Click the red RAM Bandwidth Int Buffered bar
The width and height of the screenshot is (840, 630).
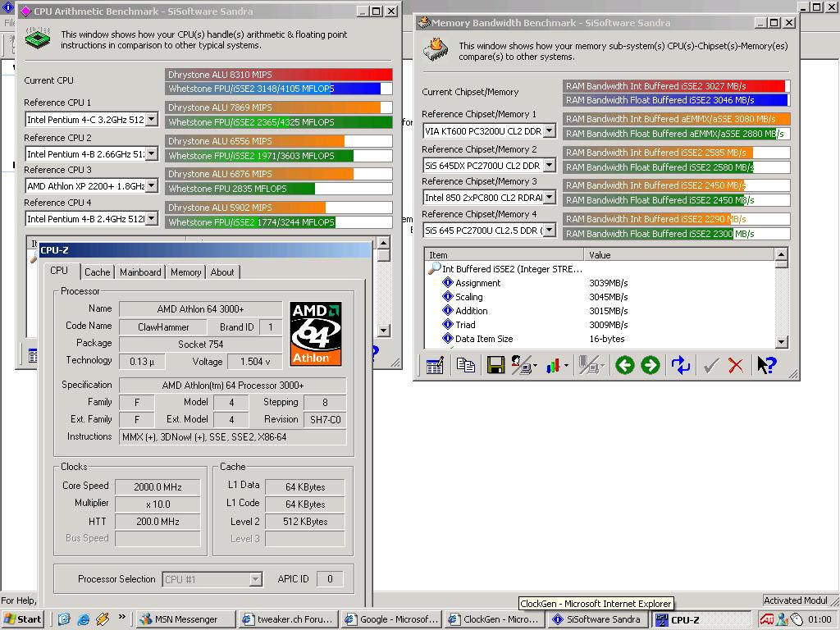(675, 86)
